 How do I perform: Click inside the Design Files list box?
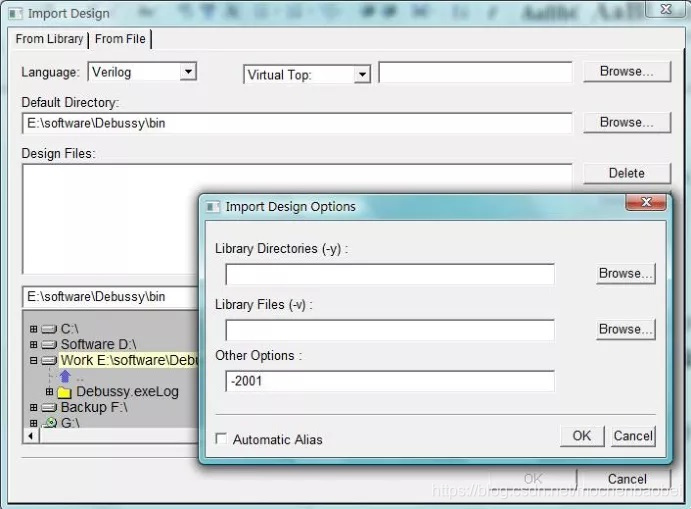(110, 219)
